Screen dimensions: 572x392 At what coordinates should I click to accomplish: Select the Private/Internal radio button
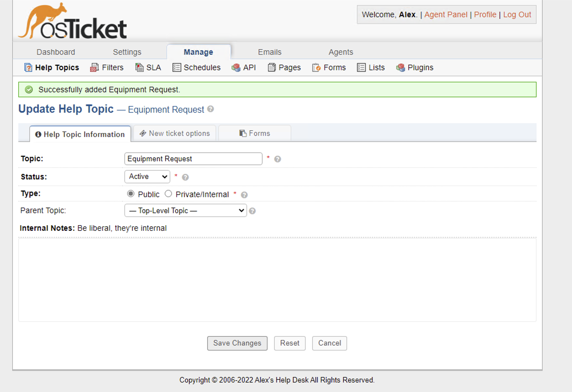click(168, 194)
